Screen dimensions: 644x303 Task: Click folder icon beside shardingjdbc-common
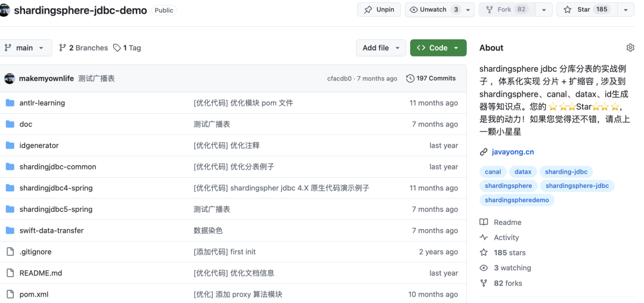click(x=10, y=166)
